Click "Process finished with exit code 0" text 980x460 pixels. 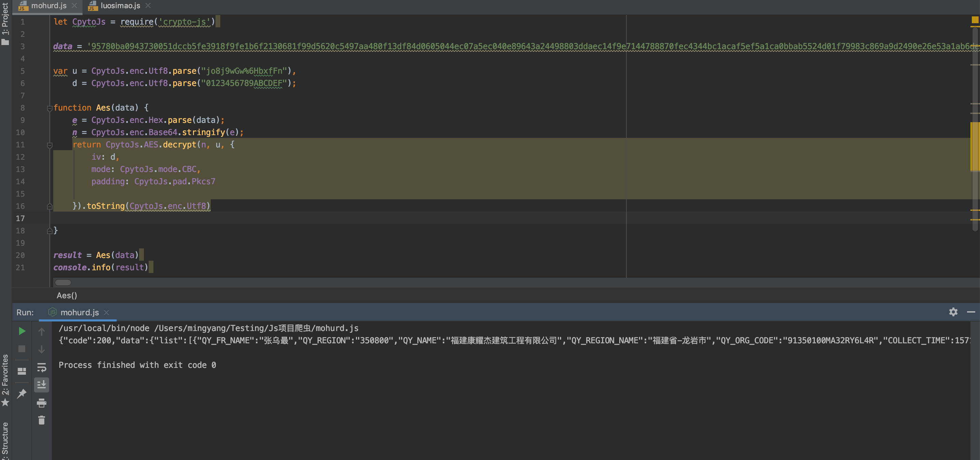tap(137, 365)
